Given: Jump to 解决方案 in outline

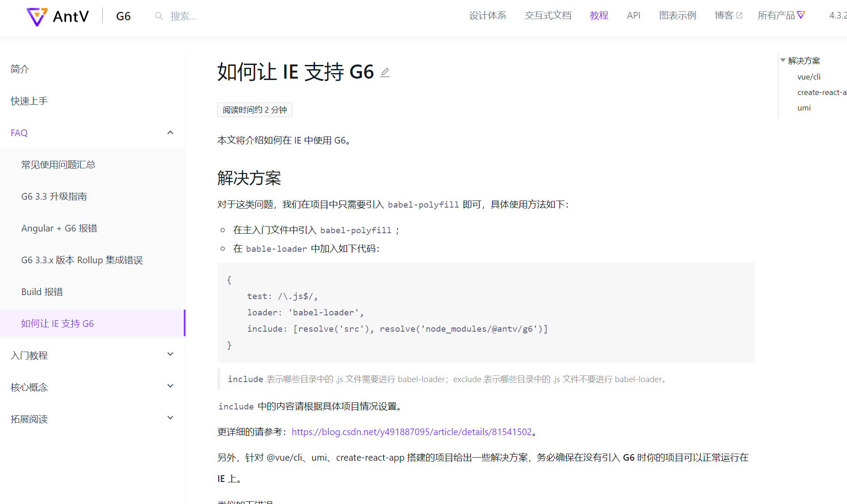Looking at the screenshot, I should 804,61.
